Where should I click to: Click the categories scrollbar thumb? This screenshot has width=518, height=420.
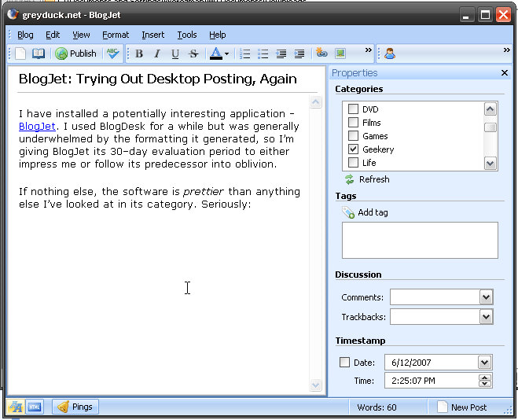pyautogui.click(x=490, y=127)
